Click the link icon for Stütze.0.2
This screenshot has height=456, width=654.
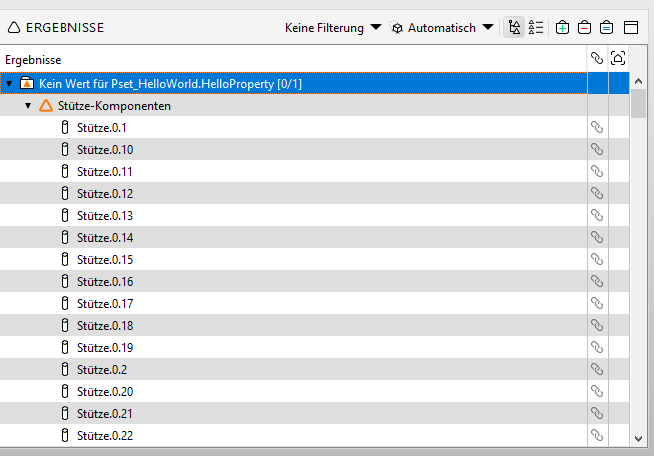[597, 369]
